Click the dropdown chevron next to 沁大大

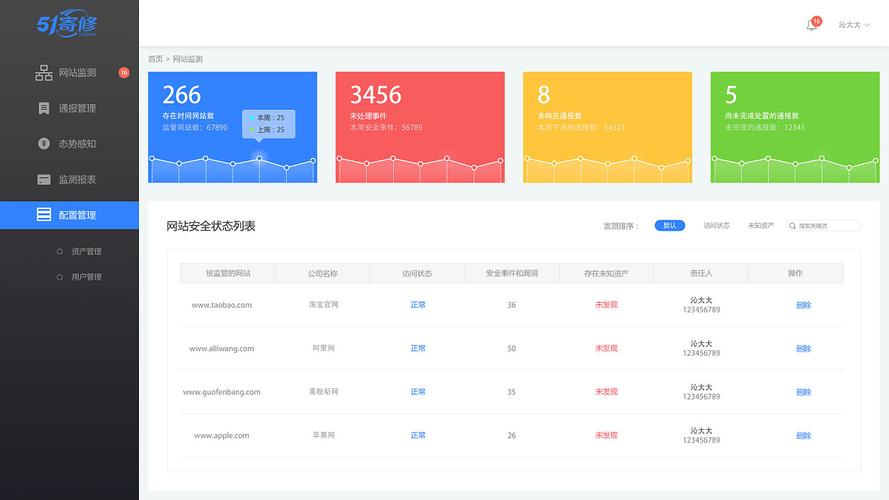click(867, 25)
